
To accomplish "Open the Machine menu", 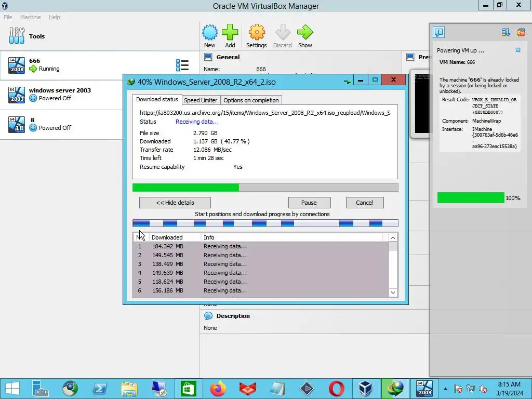I will 30,17.
